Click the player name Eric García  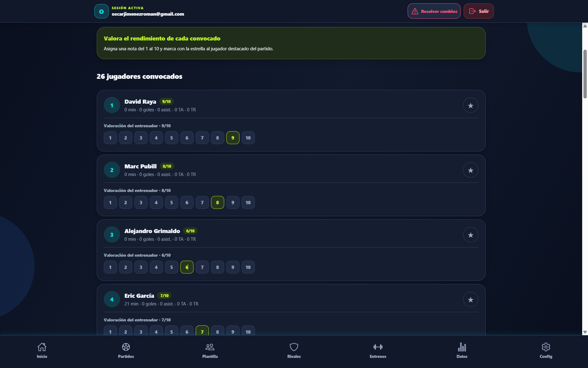(x=139, y=296)
